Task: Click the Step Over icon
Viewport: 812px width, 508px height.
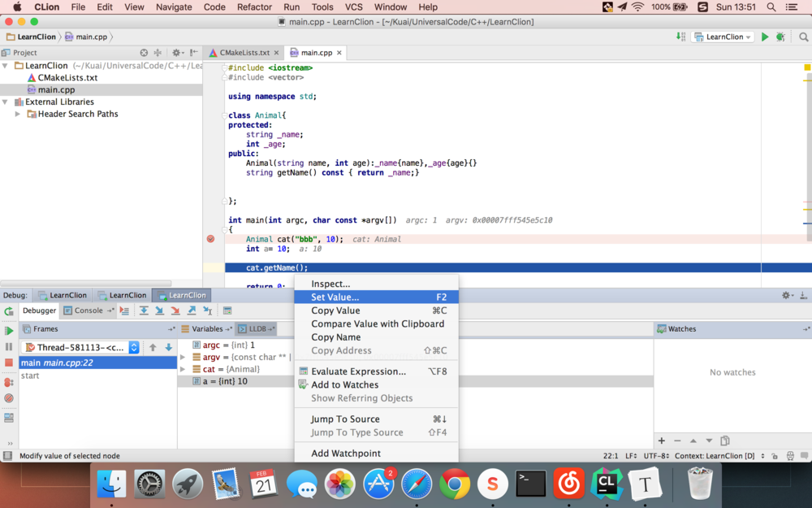Action: 144,310
